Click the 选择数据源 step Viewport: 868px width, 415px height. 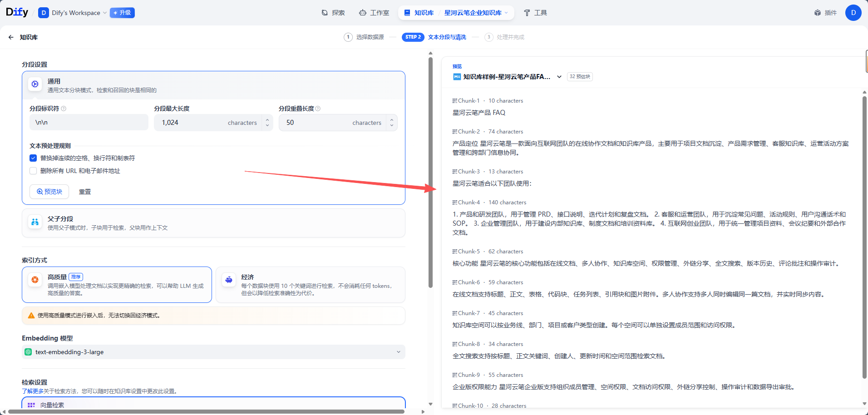coord(370,37)
